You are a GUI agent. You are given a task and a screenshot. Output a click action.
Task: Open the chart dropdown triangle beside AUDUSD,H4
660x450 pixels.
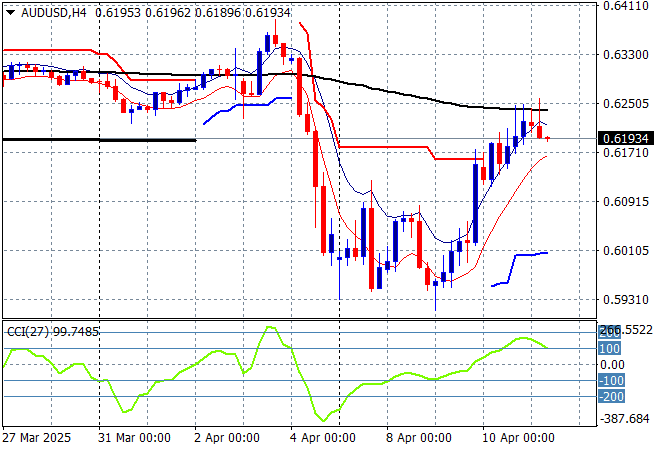pos(10,13)
